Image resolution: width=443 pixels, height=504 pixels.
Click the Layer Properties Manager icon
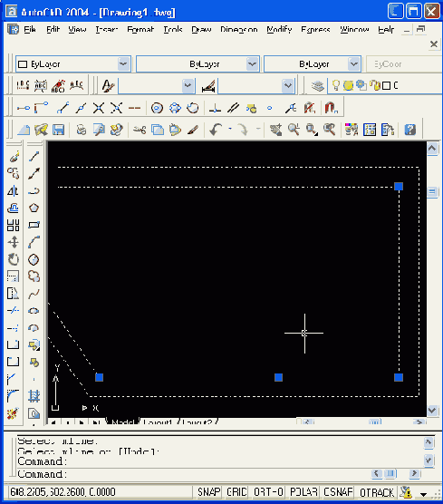tap(317, 85)
